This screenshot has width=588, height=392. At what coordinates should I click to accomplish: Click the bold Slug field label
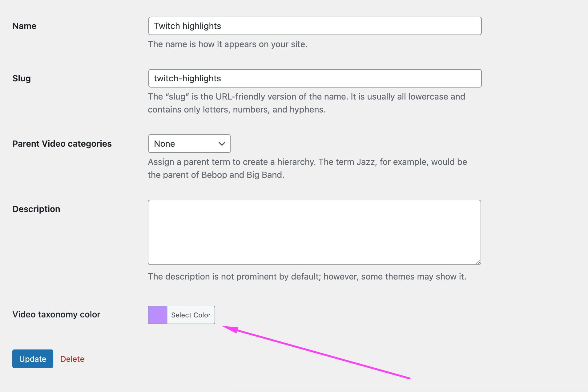[x=22, y=78]
